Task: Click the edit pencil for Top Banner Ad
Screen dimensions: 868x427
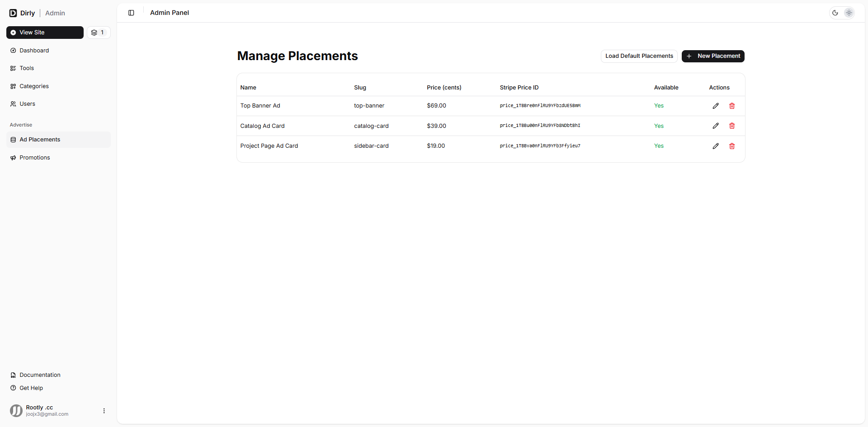Action: [x=715, y=106]
